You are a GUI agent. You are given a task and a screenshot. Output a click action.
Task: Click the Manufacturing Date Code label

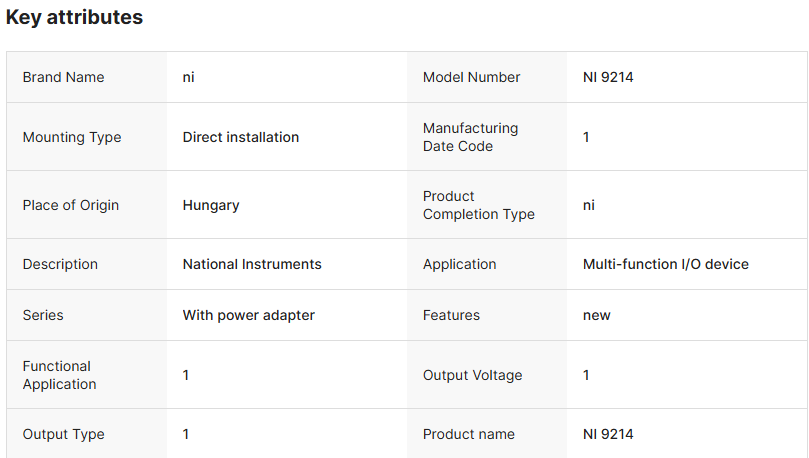tap(470, 137)
